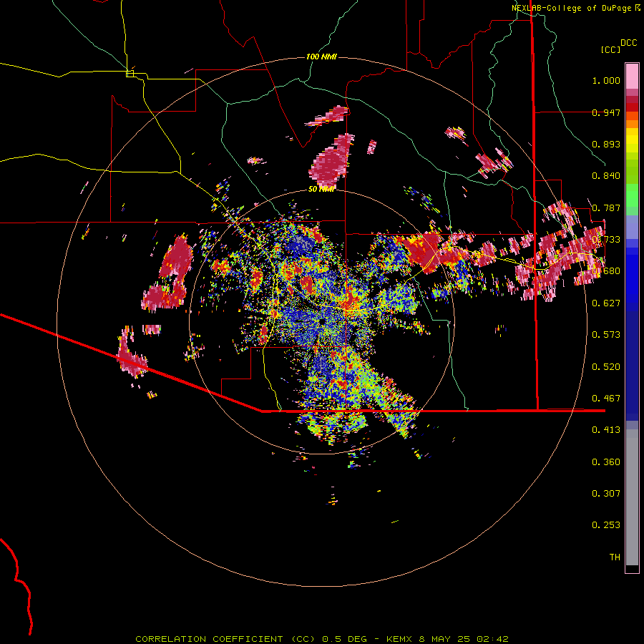This screenshot has height=644, width=644.
Task: Click the 0.253 legend value
Action: tap(606, 525)
